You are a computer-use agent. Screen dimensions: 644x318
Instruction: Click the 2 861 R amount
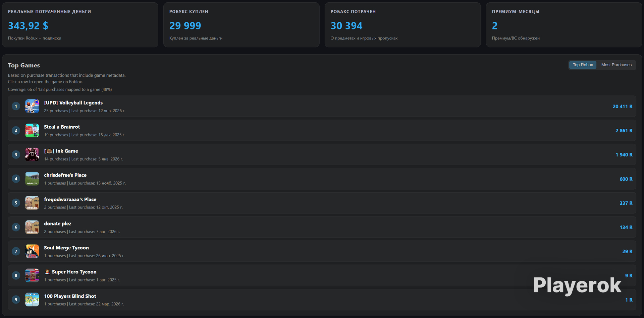pyautogui.click(x=624, y=131)
